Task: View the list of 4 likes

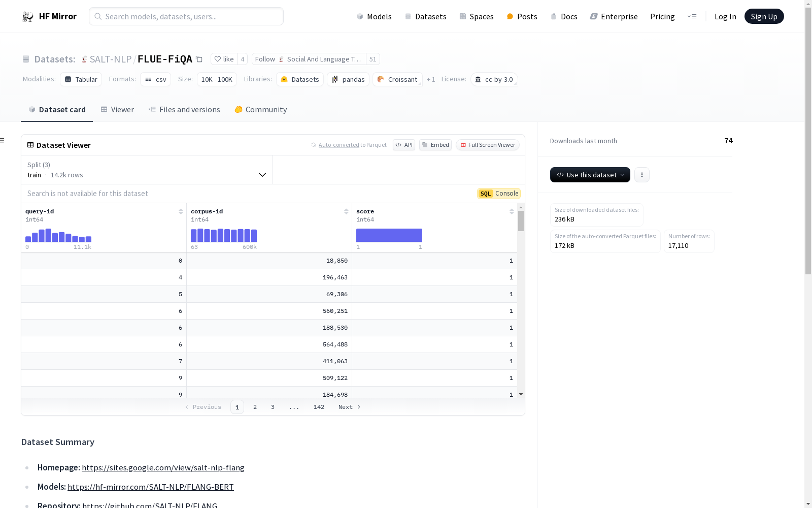Action: (243, 59)
